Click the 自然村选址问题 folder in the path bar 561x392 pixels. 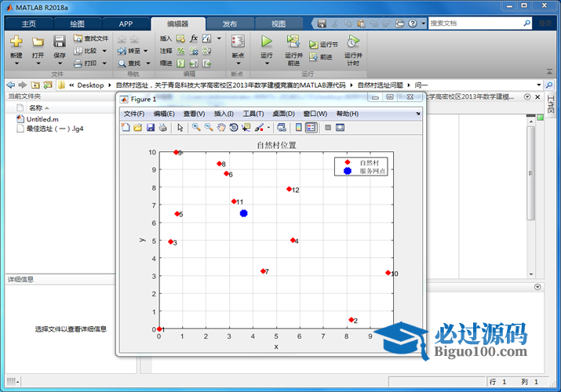click(x=381, y=85)
